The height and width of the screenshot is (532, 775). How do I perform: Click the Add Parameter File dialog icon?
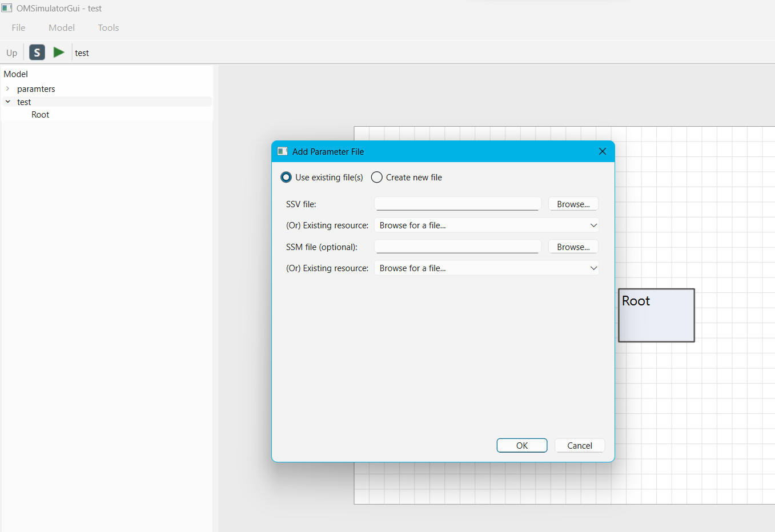[x=282, y=151]
